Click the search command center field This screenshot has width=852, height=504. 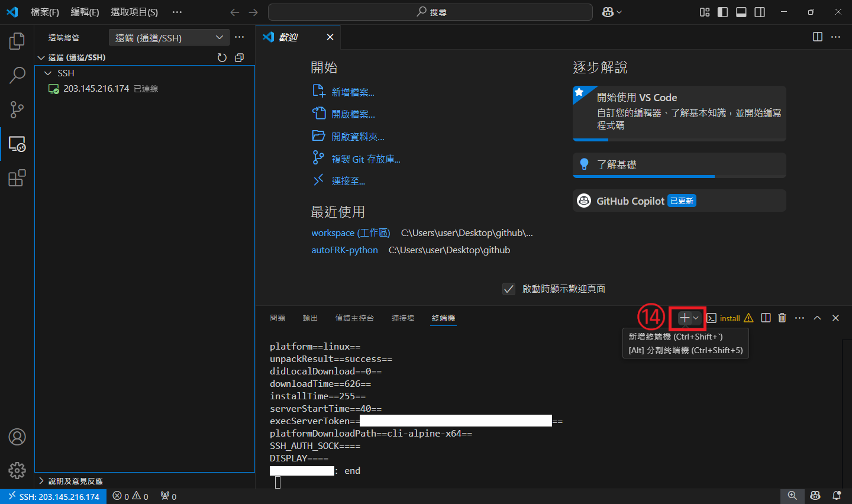(x=430, y=12)
